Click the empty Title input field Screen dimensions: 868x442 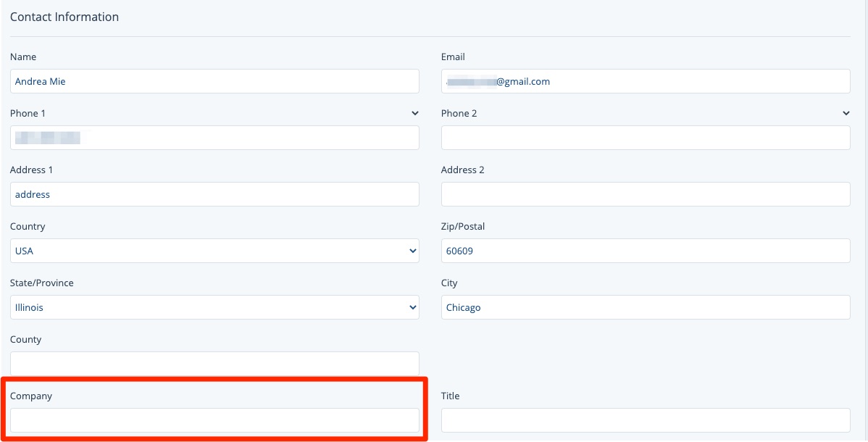coord(645,420)
